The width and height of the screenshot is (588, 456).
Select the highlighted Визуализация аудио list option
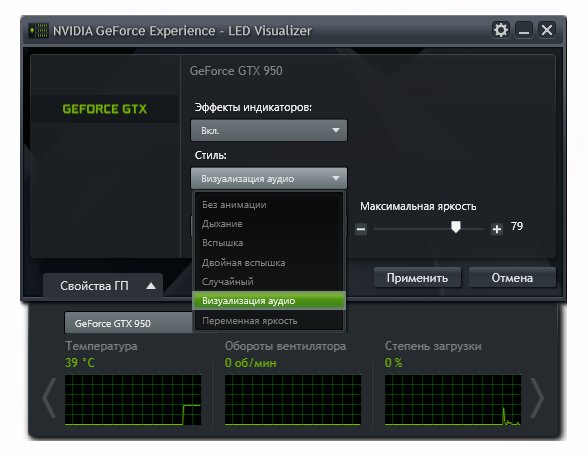point(269,301)
